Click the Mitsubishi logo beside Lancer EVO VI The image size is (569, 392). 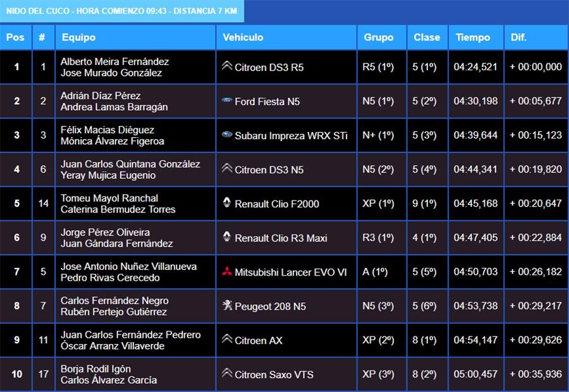[x=227, y=272]
